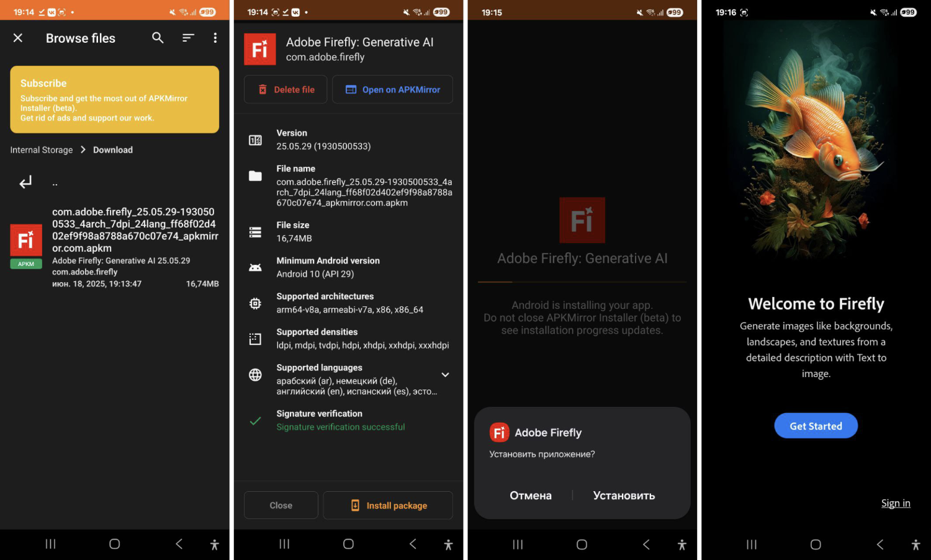
Task: Tap the Version row icon
Action: (255, 140)
